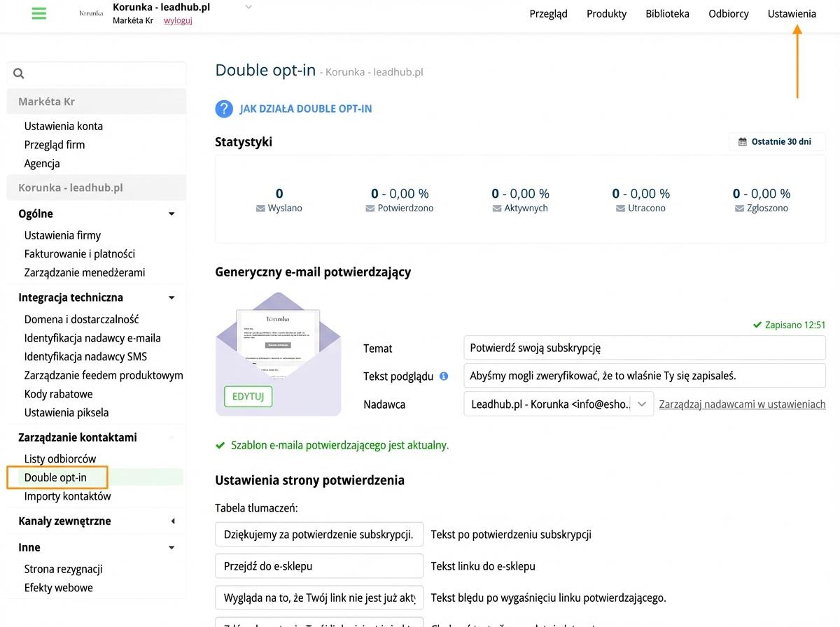Click the Korunka company logo
This screenshot has width=840, height=627.
(x=91, y=13)
